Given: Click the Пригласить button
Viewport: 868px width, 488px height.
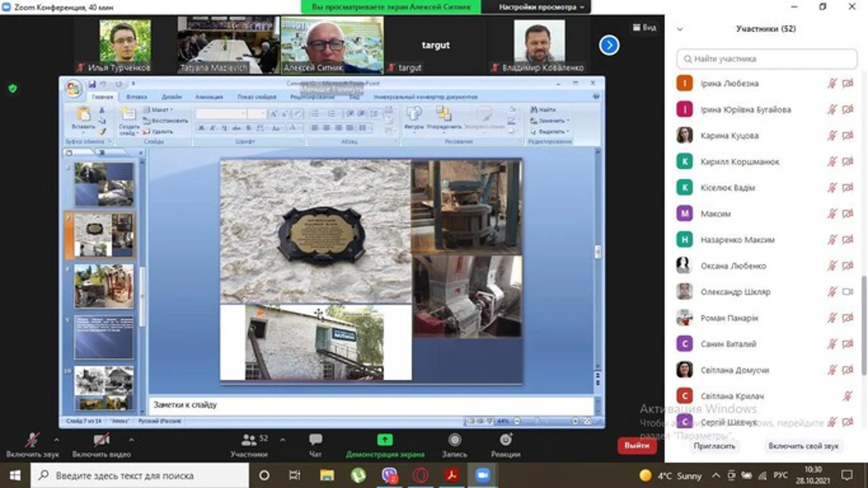Looking at the screenshot, I should tap(715, 446).
